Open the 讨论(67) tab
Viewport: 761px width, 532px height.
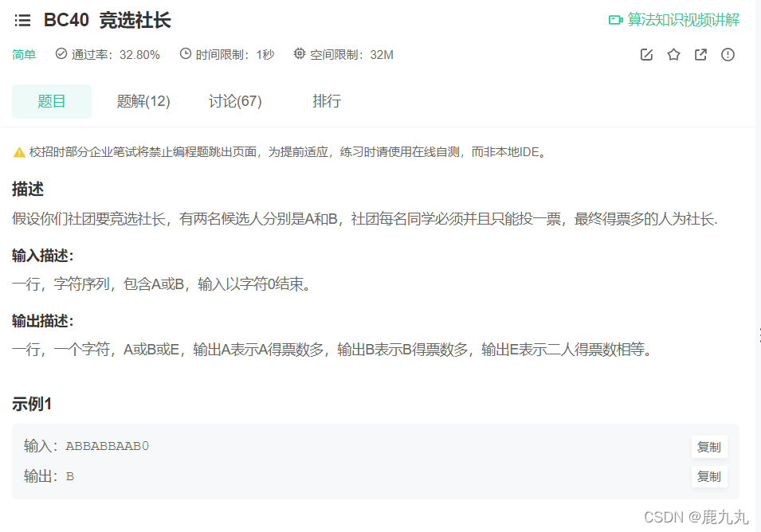(x=235, y=101)
